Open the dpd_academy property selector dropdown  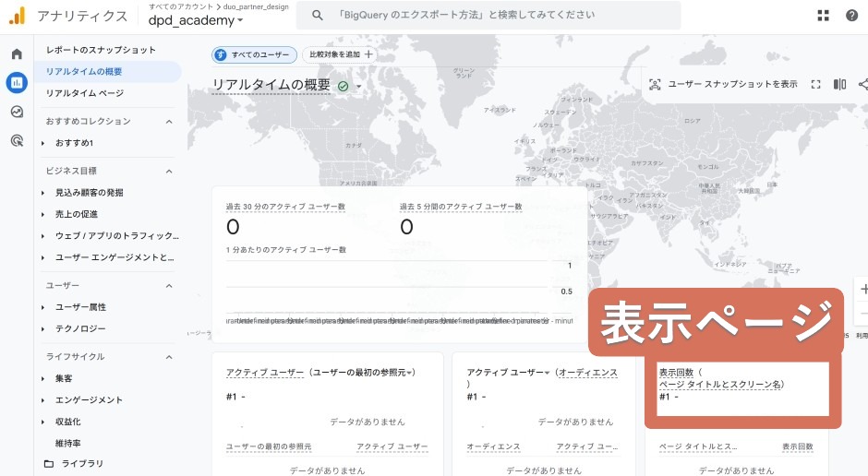[196, 20]
